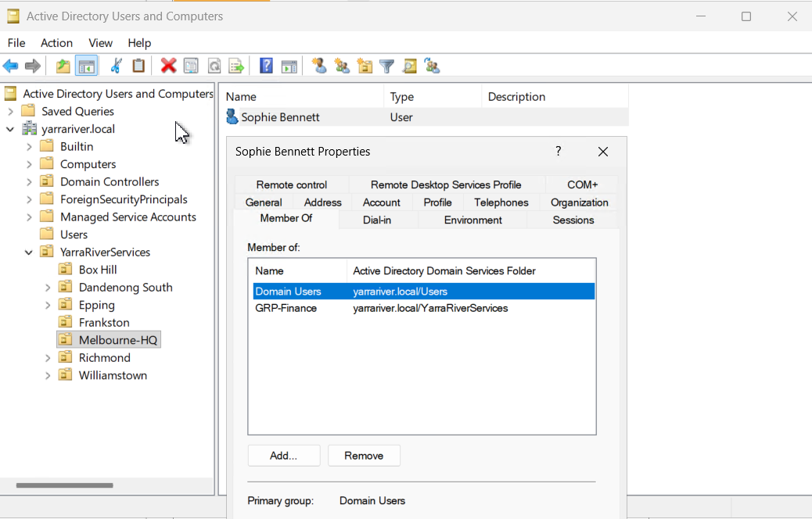Expand the Saved Queries node
Viewport: 812px width, 519px height.
(10, 111)
